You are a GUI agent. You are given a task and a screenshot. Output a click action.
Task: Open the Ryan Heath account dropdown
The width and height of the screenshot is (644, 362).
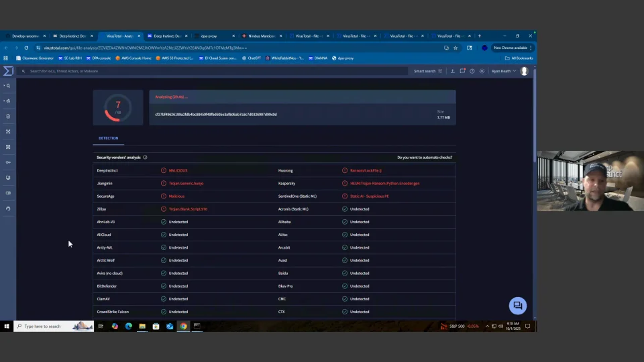(x=504, y=71)
